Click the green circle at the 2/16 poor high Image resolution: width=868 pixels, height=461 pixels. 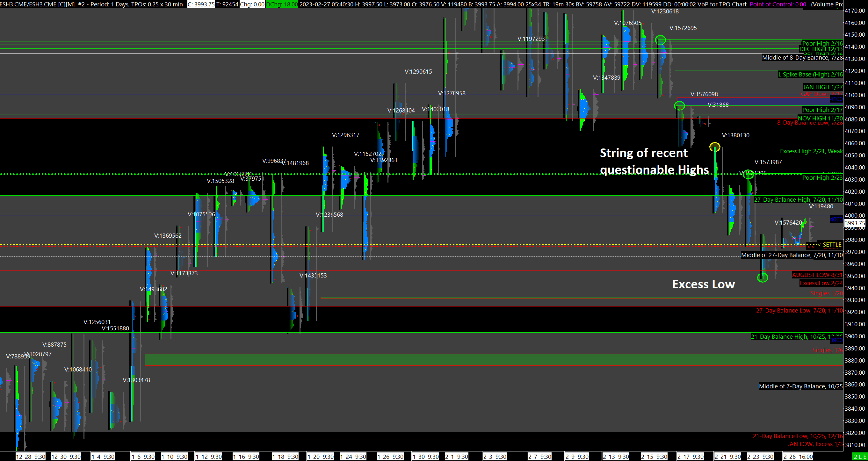point(661,40)
